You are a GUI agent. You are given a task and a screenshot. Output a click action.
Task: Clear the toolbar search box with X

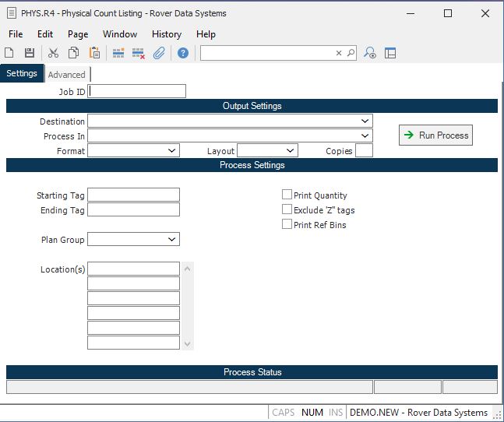tap(339, 53)
